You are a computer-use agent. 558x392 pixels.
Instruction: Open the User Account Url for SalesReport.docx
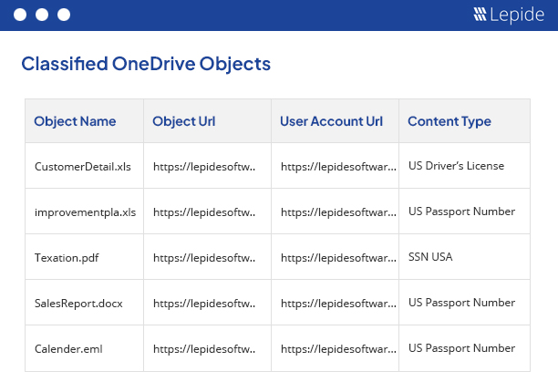click(338, 303)
